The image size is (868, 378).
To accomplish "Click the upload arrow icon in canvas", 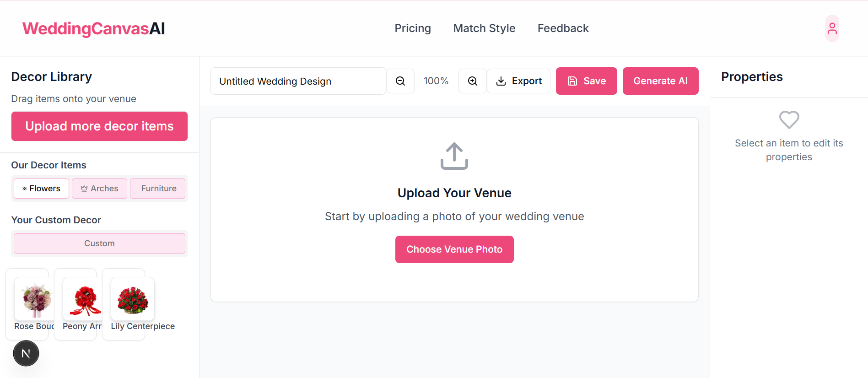I will 454,156.
